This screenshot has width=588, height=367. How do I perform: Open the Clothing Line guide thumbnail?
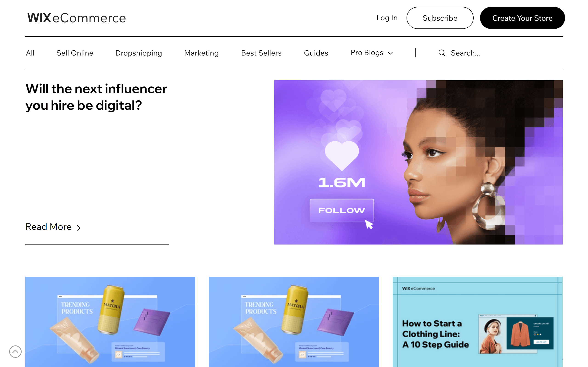pyautogui.click(x=478, y=322)
